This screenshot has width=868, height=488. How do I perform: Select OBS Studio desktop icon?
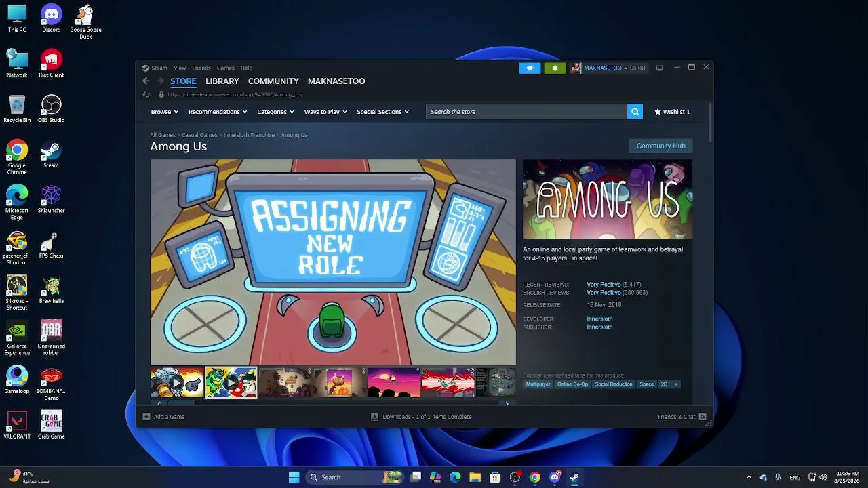pos(51,109)
